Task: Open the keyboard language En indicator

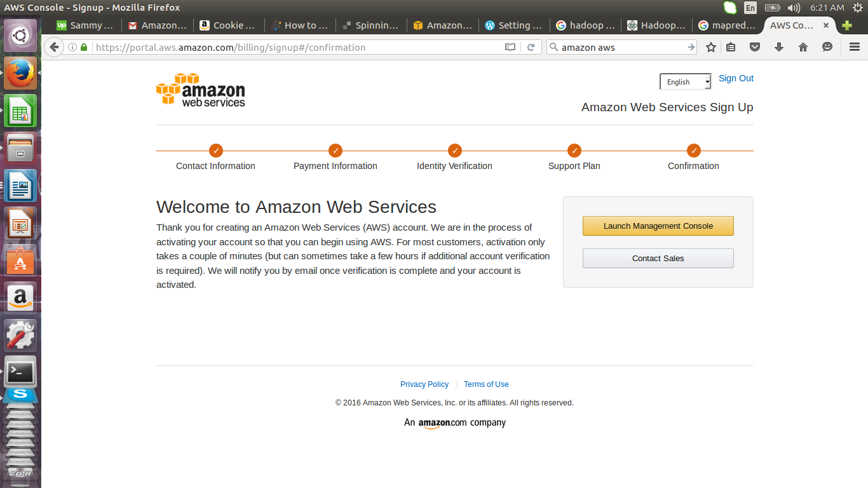Action: tap(750, 8)
